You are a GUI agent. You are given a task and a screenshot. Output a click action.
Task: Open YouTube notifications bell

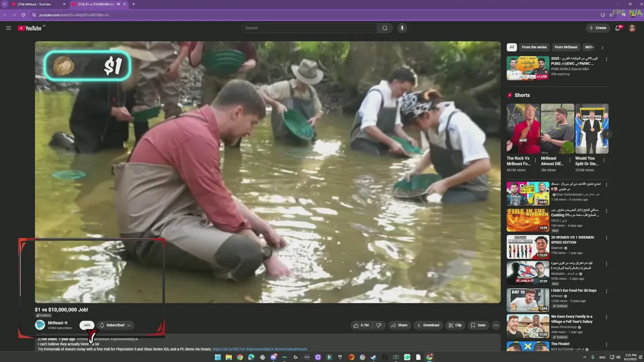(618, 28)
